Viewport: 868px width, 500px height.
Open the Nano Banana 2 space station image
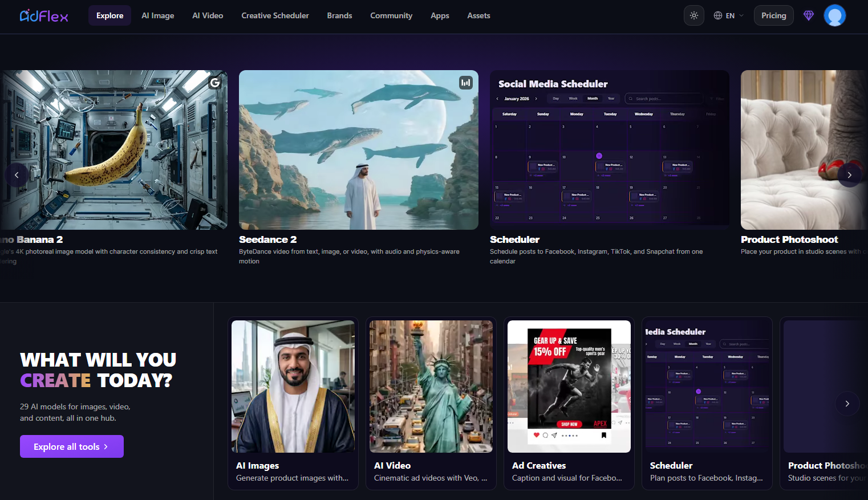pos(113,150)
